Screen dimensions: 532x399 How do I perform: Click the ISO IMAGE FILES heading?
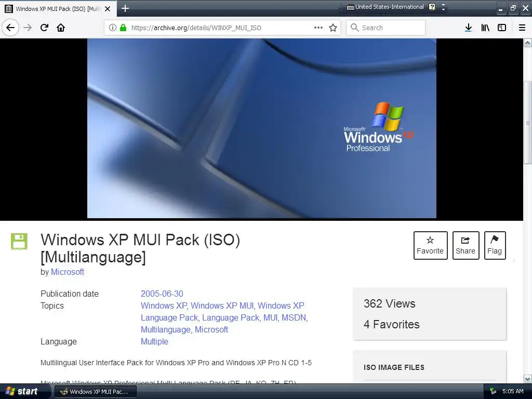coord(394,367)
